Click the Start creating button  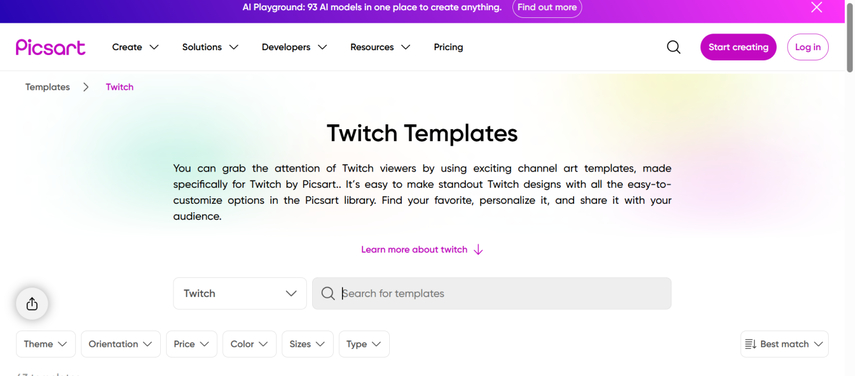click(738, 47)
